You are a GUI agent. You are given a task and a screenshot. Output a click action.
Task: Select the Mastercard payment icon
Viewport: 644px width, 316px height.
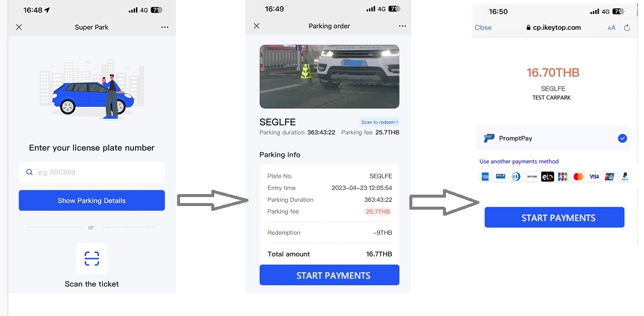point(579,177)
